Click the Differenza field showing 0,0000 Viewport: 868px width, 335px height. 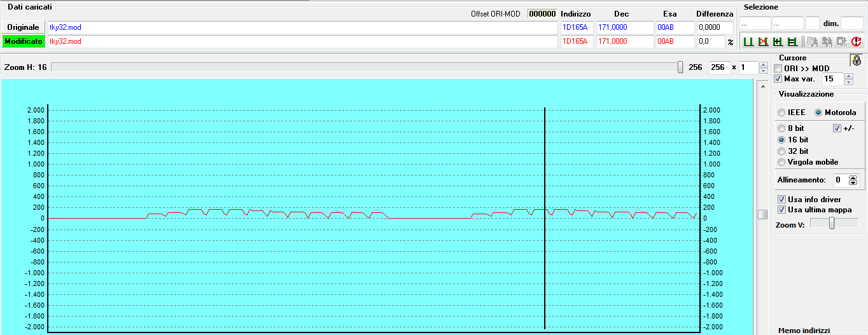[x=715, y=27]
